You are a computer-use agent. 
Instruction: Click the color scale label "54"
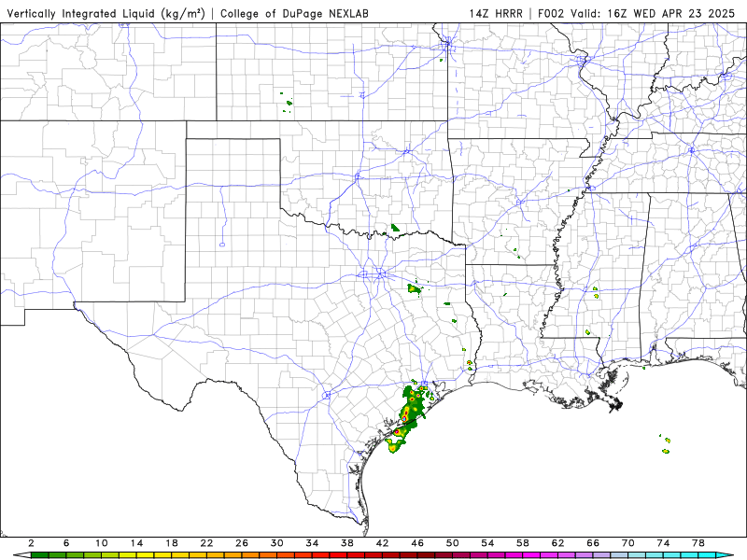coord(487,543)
